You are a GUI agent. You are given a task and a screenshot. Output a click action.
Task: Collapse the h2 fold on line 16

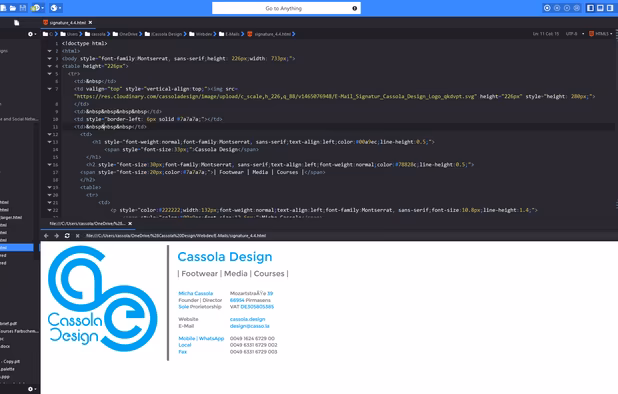coord(50,165)
